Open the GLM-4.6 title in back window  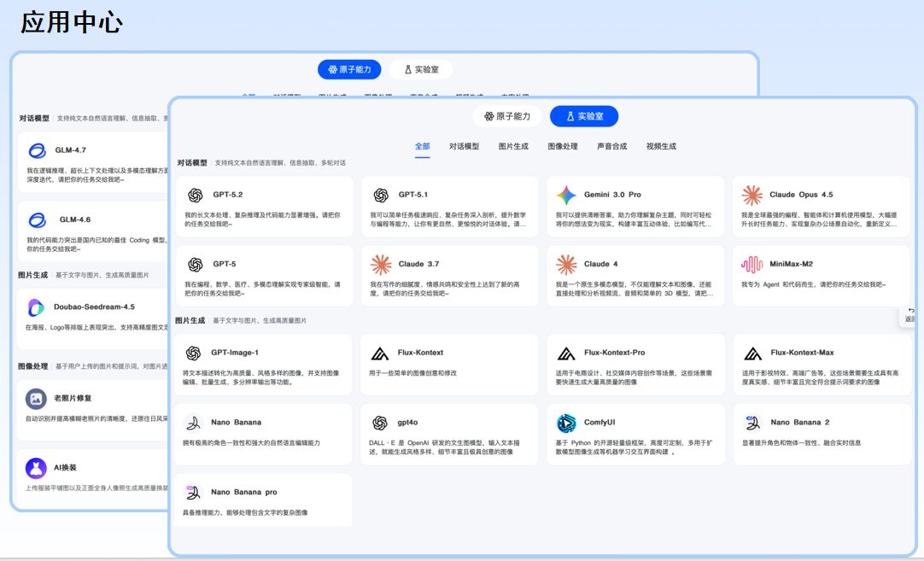[75, 219]
